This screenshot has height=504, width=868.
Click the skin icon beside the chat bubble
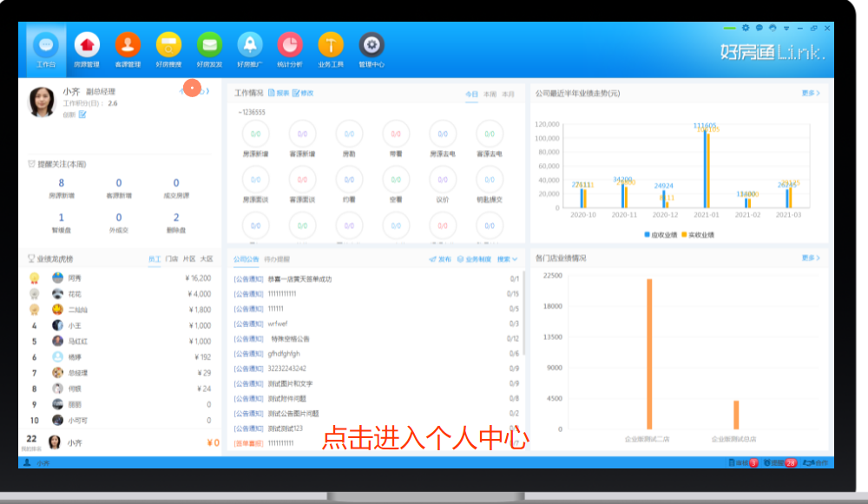click(x=773, y=28)
